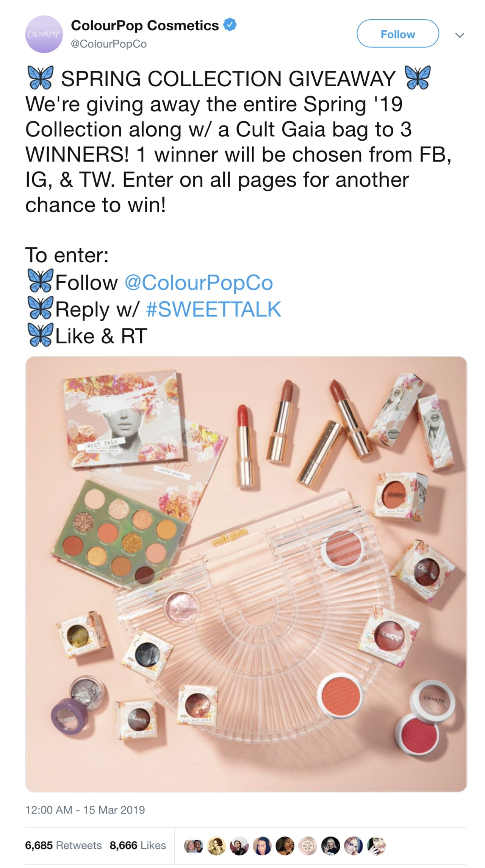
Task: Follow ColourPop Cosmetics with the Follow button
Action: coord(398,34)
